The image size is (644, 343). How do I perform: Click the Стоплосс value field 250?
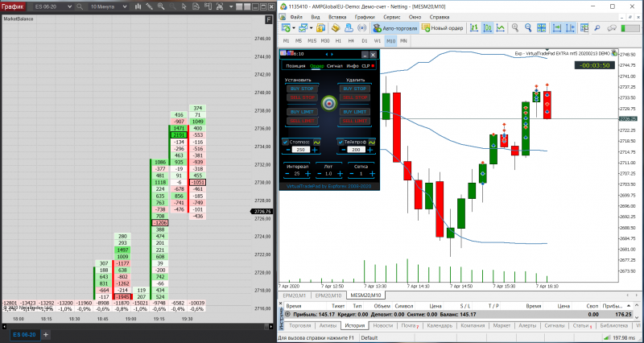point(300,150)
